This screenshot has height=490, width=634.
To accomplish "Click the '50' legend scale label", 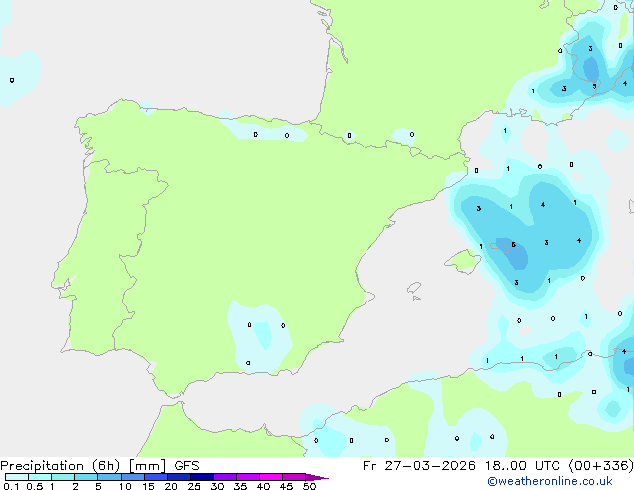I will point(309,486).
